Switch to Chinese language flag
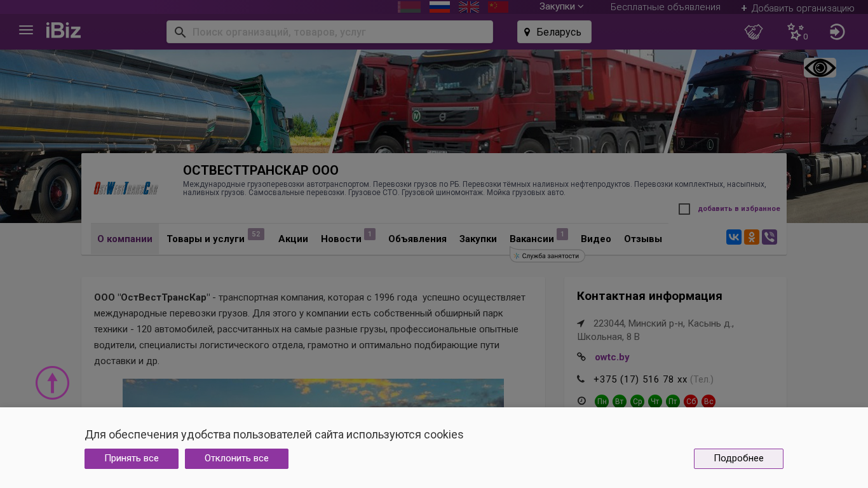Viewport: 868px width, 488px height. pyautogui.click(x=498, y=7)
